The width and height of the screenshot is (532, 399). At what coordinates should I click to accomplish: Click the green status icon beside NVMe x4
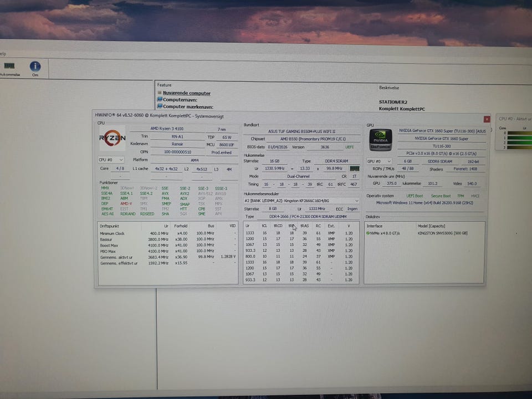pyautogui.click(x=368, y=233)
